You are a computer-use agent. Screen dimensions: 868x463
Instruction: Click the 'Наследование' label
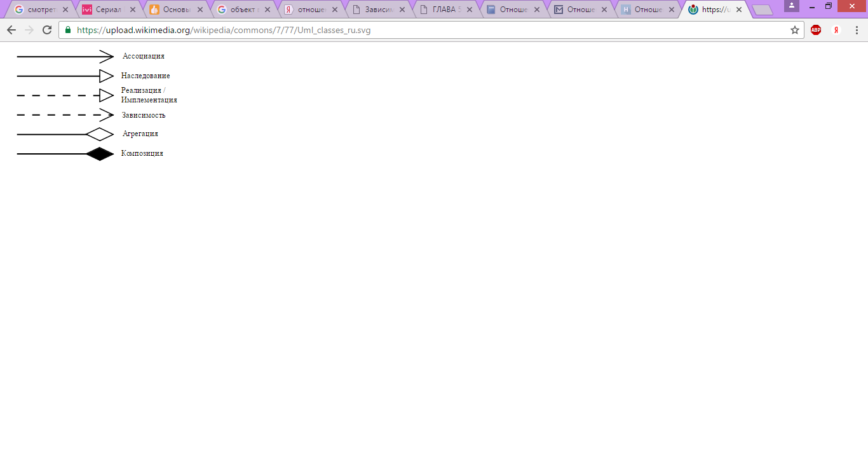146,76
